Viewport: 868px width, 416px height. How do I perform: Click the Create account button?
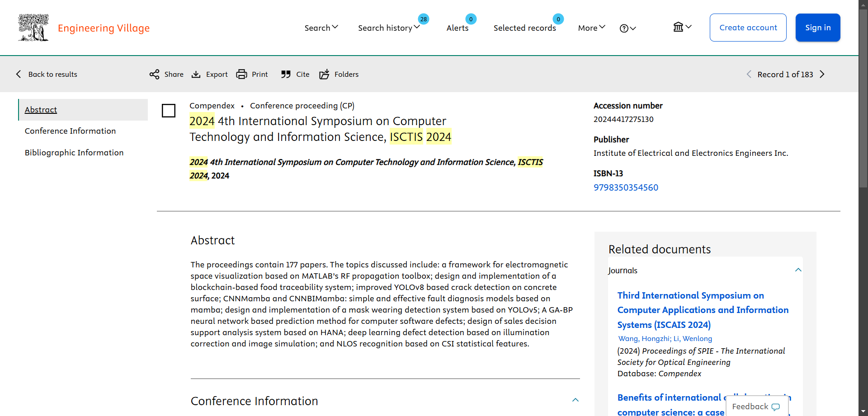pyautogui.click(x=748, y=28)
